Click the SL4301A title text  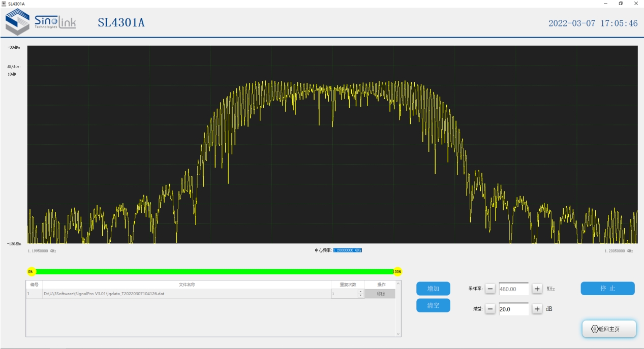[x=121, y=23]
